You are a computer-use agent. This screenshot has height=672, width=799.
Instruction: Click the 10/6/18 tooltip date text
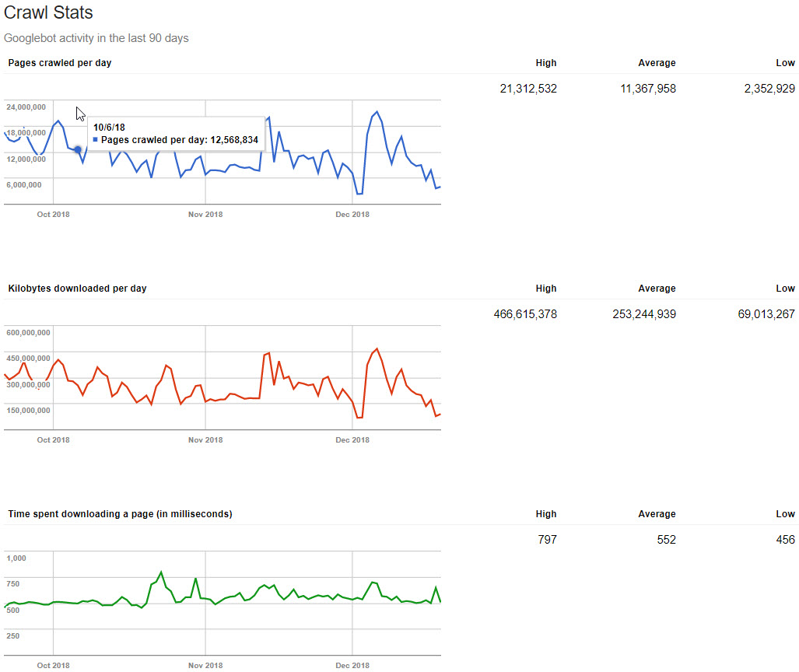pyautogui.click(x=109, y=128)
